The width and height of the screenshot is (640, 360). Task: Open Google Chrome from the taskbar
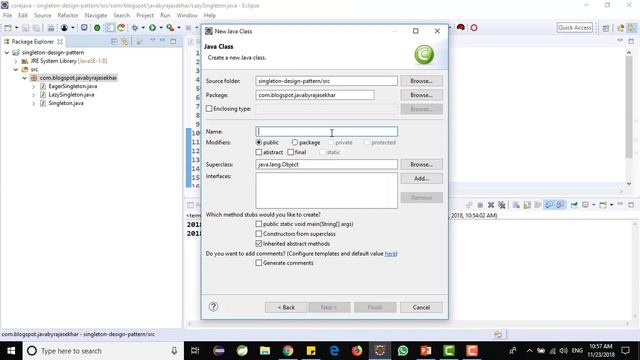click(288, 351)
